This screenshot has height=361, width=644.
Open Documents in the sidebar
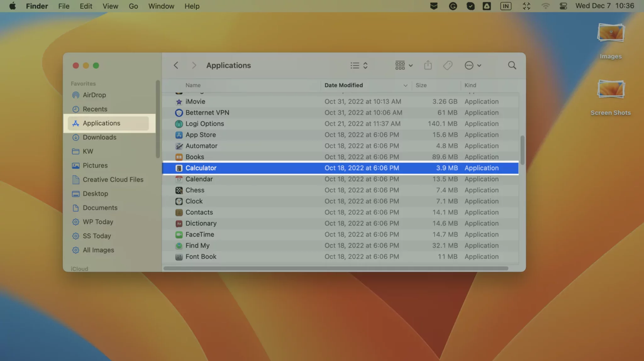click(x=108, y=208)
